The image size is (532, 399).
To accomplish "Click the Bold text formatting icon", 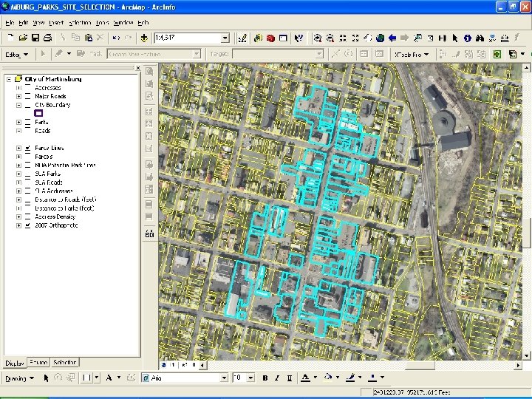I will click(x=265, y=378).
